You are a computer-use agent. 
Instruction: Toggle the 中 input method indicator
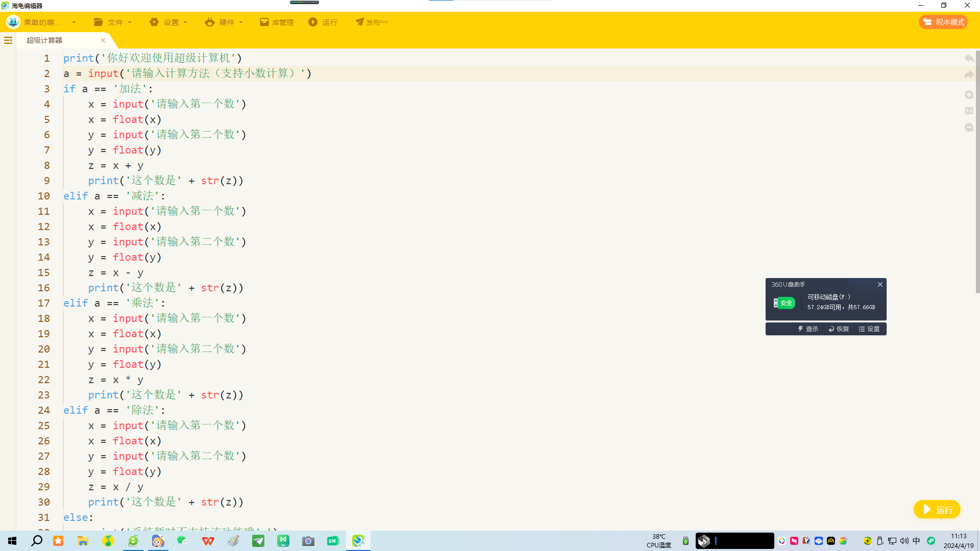917,541
